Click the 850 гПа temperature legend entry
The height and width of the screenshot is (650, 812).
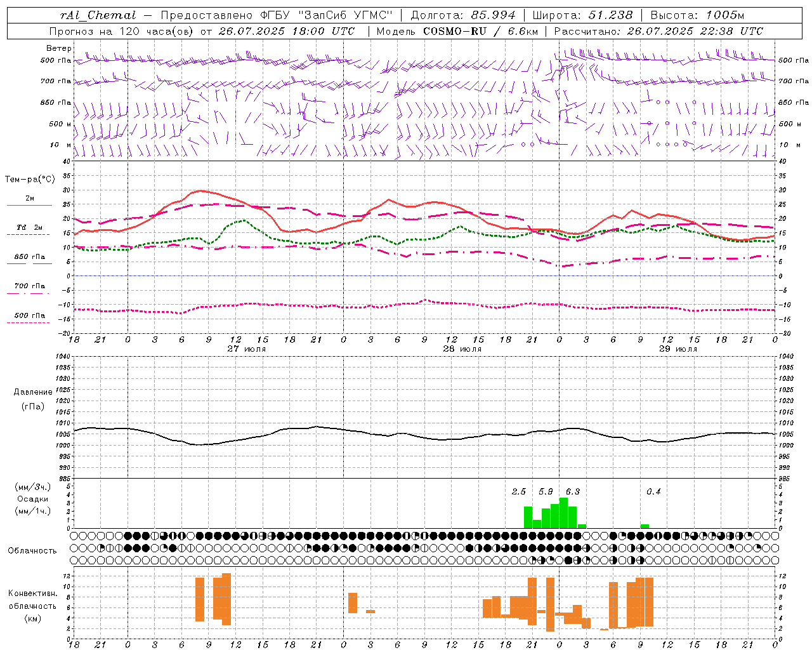[30, 257]
